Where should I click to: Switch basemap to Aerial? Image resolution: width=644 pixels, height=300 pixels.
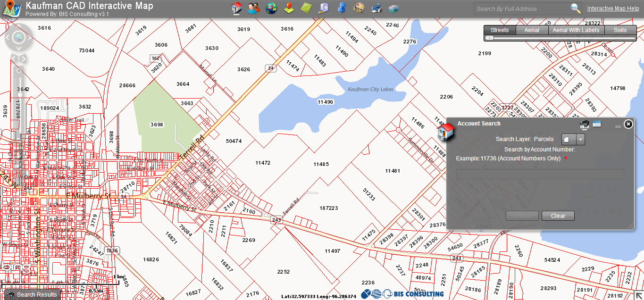coord(532,30)
